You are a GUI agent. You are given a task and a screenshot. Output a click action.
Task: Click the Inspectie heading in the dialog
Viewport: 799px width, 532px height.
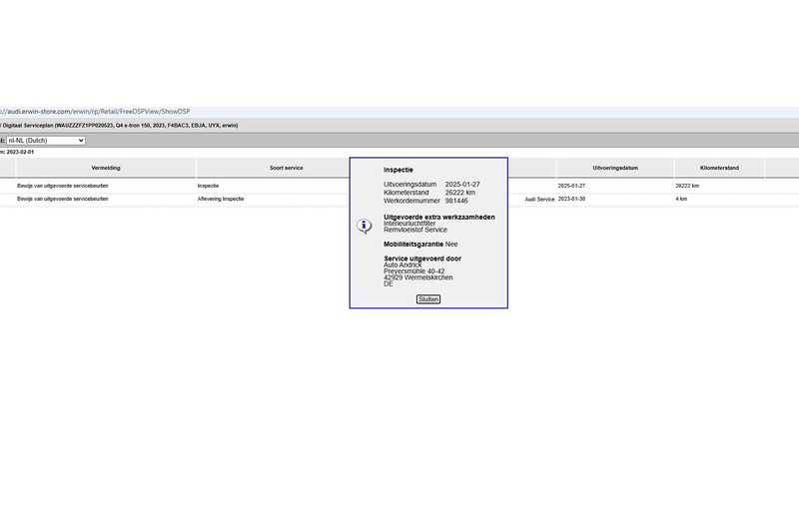coord(399,170)
